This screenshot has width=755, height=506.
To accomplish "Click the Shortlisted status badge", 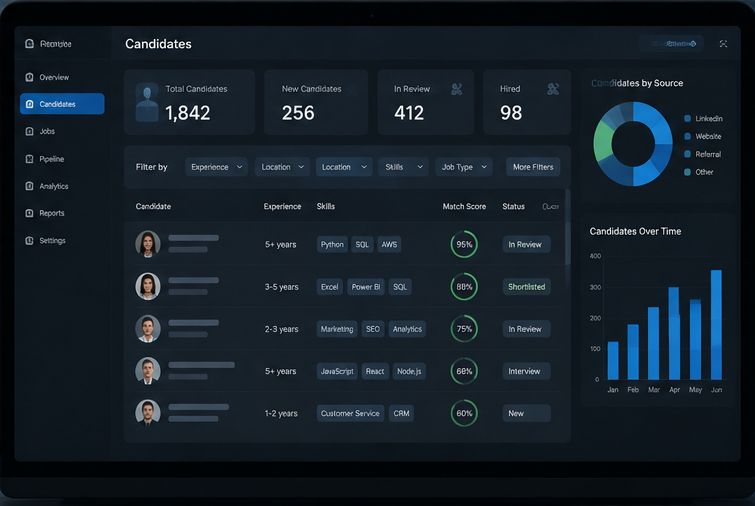I will pyautogui.click(x=526, y=287).
